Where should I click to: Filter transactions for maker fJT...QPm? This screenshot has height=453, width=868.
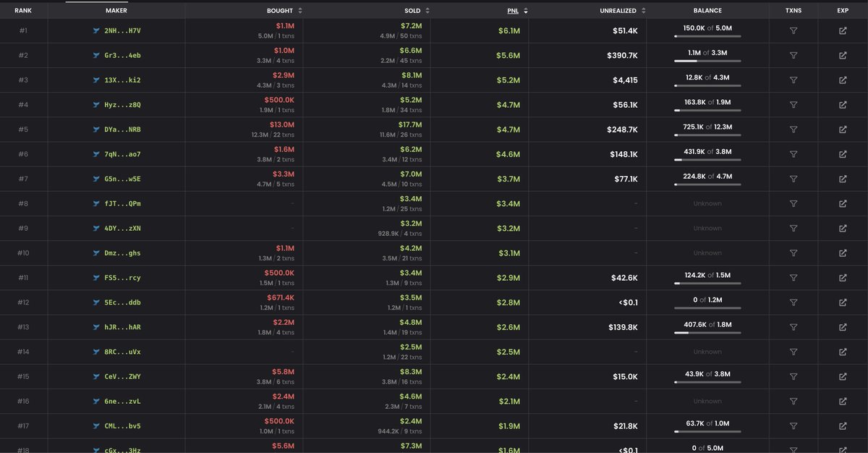tap(793, 203)
